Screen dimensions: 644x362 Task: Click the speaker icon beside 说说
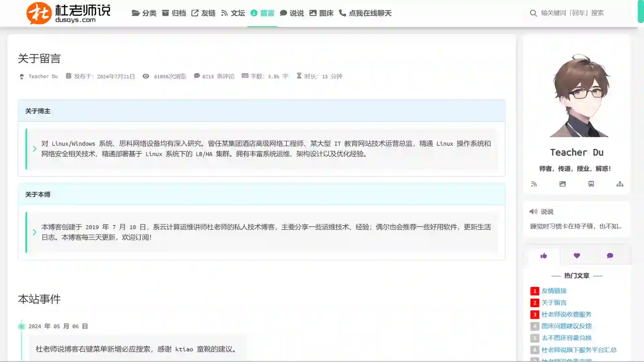533,212
